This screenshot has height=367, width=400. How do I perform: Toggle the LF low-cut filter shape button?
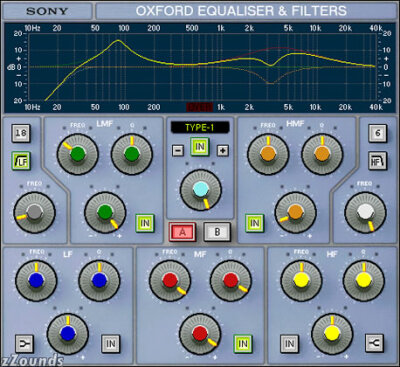pyautogui.click(x=21, y=161)
